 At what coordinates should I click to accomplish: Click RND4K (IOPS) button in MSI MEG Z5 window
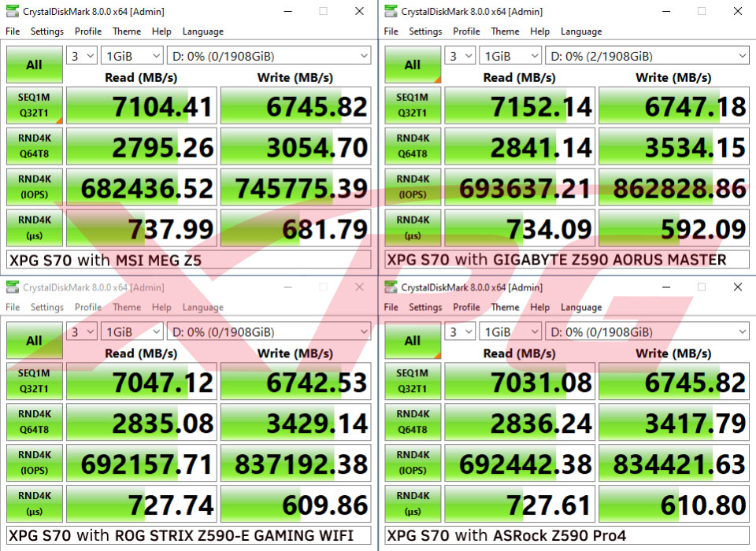[34, 187]
